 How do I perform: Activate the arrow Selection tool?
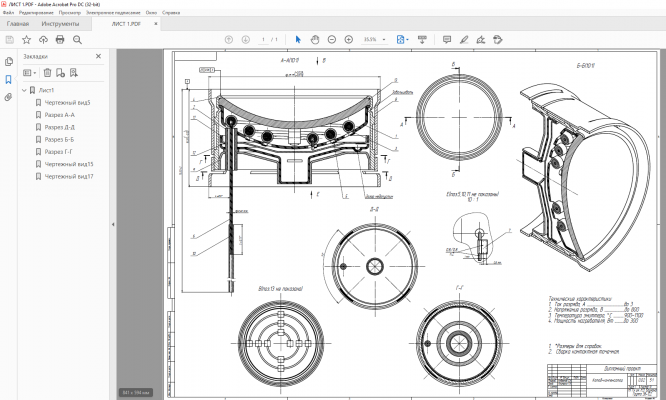pos(297,39)
